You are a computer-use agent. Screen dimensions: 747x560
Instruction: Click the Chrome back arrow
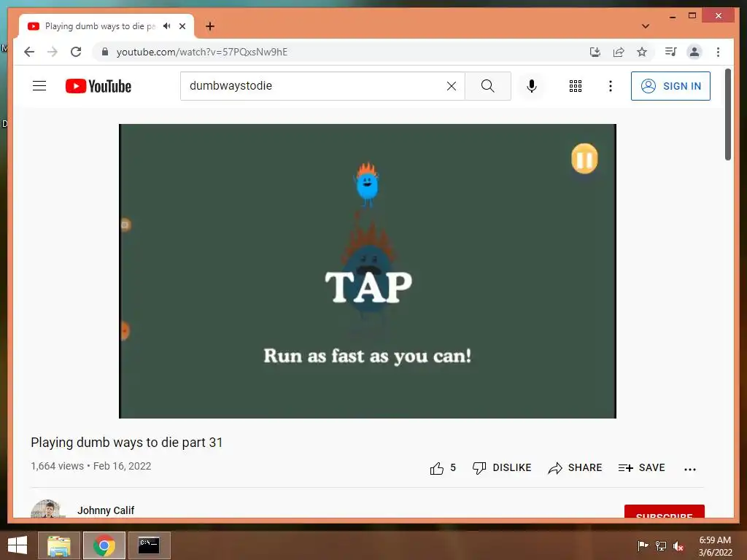coord(29,52)
